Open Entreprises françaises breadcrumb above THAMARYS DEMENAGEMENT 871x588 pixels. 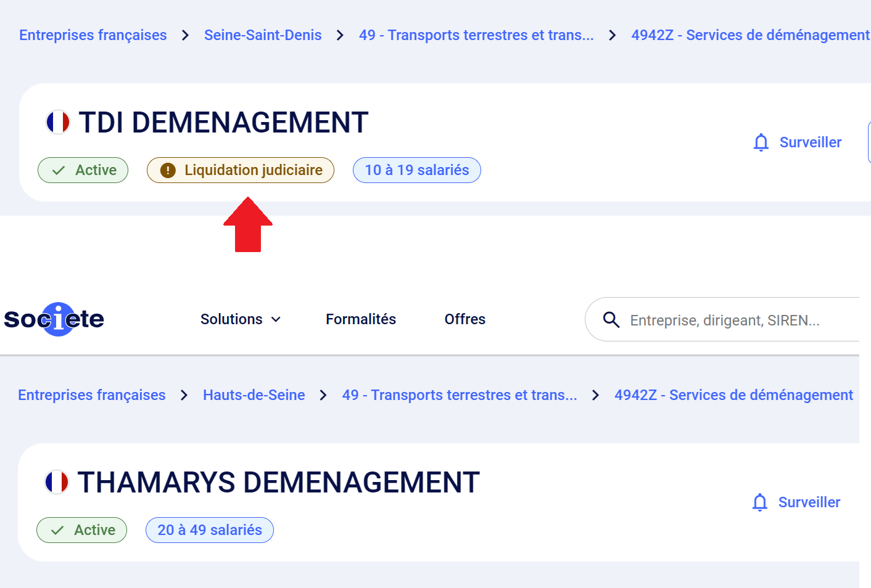coord(92,395)
